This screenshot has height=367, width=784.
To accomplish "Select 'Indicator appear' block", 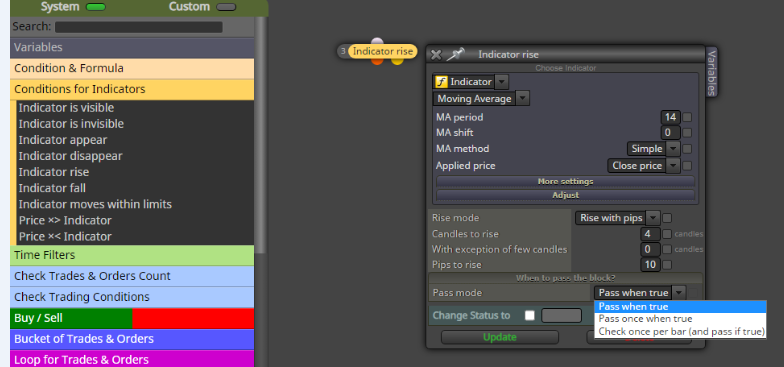I will (x=62, y=140).
